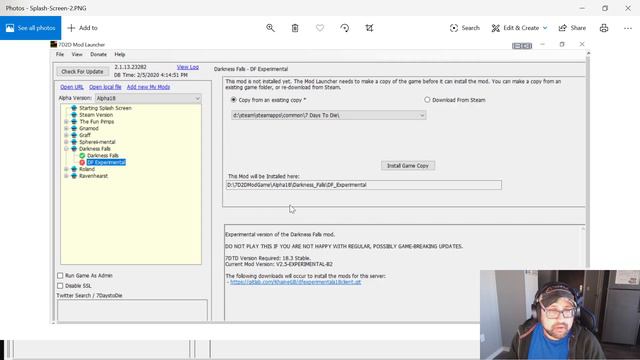640x360 pixels.
Task: Click the blue icon beside The Fun Pimps
Action: coord(74,122)
